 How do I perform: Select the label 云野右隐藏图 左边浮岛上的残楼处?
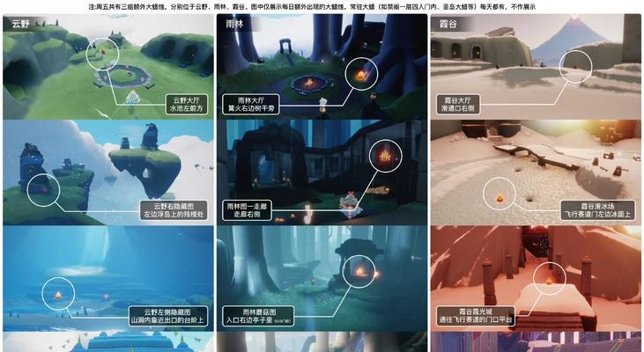(174, 210)
